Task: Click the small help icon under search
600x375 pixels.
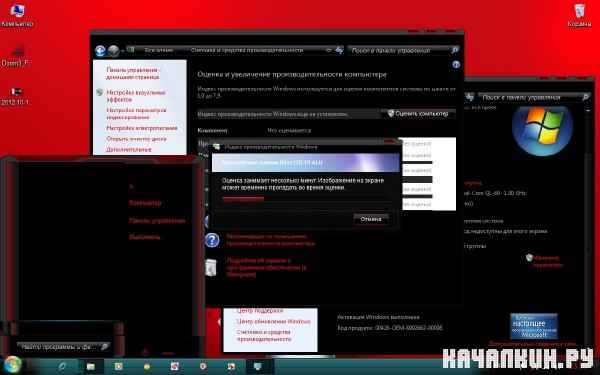Action: (x=456, y=65)
